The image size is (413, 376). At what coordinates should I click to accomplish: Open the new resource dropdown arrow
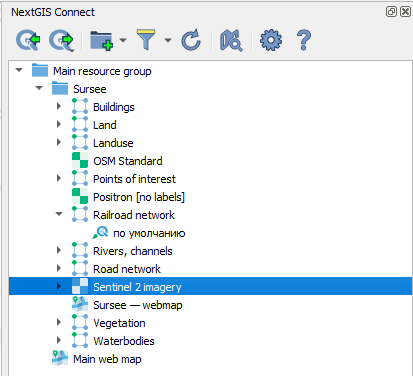[123, 40]
